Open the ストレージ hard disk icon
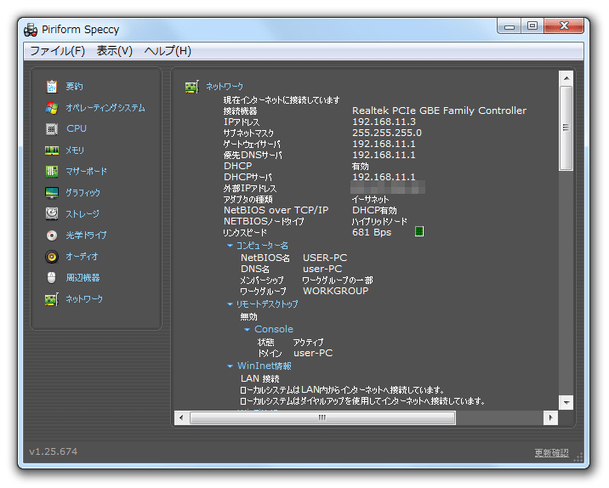The height and width of the screenshot is (488, 609). 52,214
